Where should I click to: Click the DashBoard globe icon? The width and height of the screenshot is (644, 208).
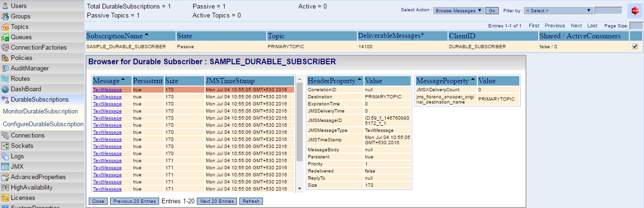tap(5, 89)
